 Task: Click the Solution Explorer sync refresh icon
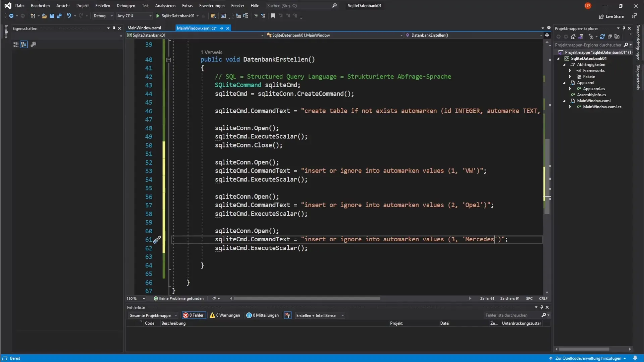[602, 37]
